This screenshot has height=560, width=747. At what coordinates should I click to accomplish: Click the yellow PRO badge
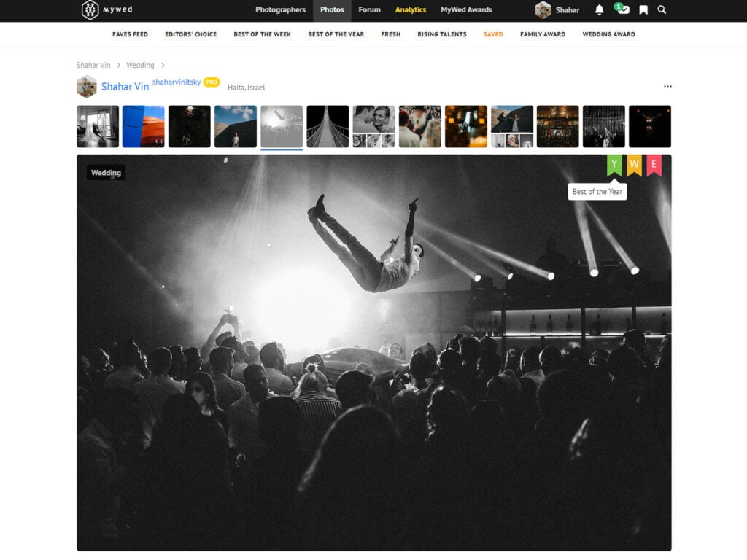212,82
